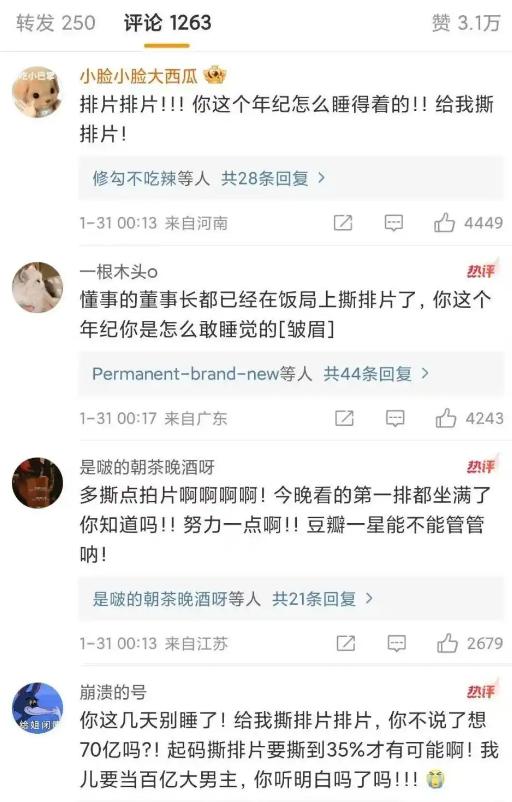Tap the 热评 badge on 是啵的朝茶晚酒呀's comment
This screenshot has width=512, height=802.
(480, 466)
